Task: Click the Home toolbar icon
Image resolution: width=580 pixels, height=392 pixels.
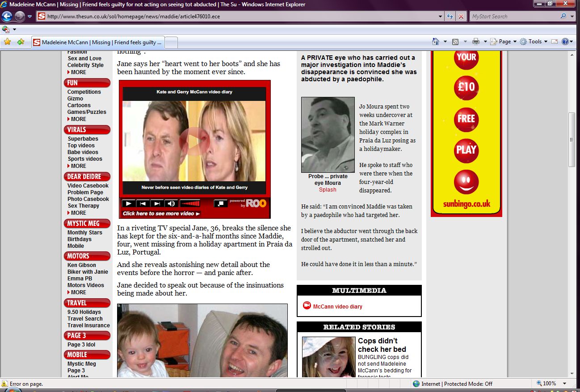Action: (436, 42)
